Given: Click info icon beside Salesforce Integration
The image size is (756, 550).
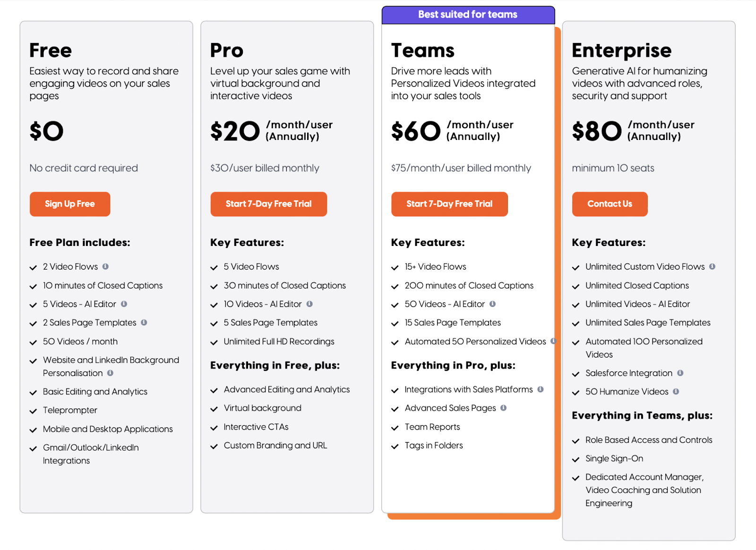Looking at the screenshot, I should pyautogui.click(x=680, y=373).
